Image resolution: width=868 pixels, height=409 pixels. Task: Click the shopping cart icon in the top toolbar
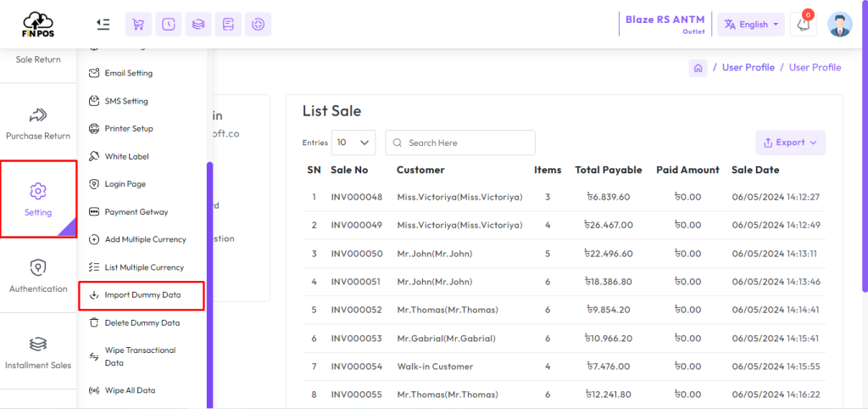pyautogui.click(x=138, y=25)
